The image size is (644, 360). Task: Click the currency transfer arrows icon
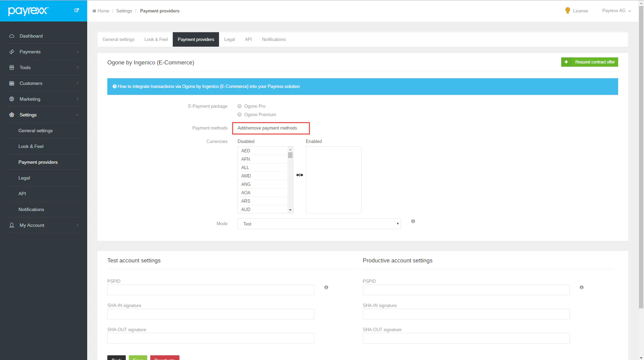(x=300, y=175)
